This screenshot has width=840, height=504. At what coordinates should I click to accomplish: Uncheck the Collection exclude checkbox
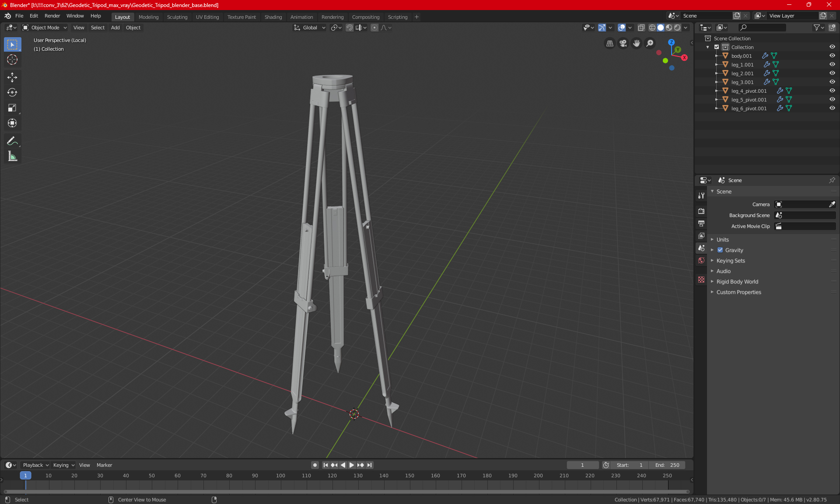[717, 47]
